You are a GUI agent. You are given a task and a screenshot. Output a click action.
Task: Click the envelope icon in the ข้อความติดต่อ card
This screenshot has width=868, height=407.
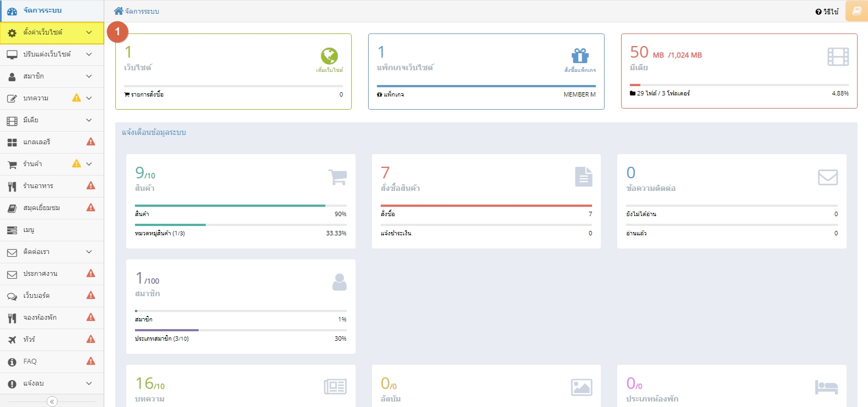point(827,177)
